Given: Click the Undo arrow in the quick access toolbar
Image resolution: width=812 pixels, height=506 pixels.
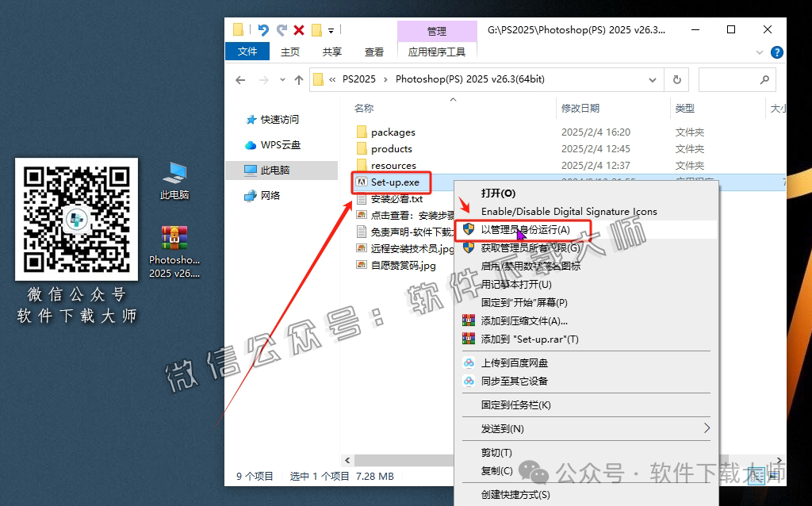Looking at the screenshot, I should [x=262, y=29].
